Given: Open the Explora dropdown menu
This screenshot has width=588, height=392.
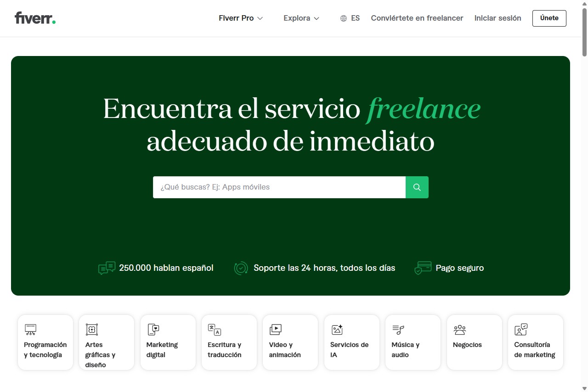Looking at the screenshot, I should (x=301, y=18).
